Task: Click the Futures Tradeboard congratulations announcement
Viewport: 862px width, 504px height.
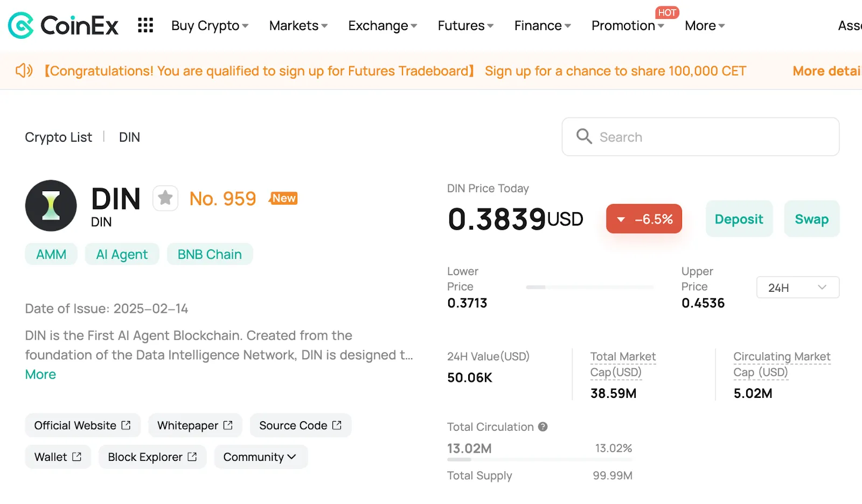Action: click(259, 71)
